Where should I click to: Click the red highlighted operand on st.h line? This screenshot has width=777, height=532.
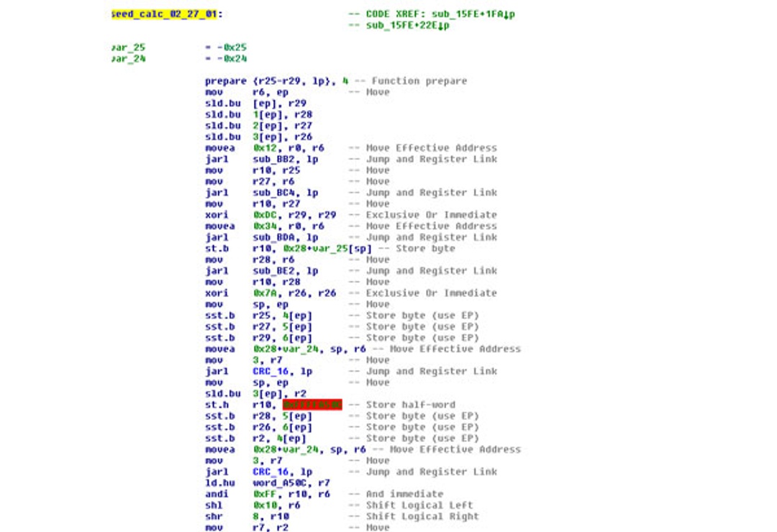312,405
